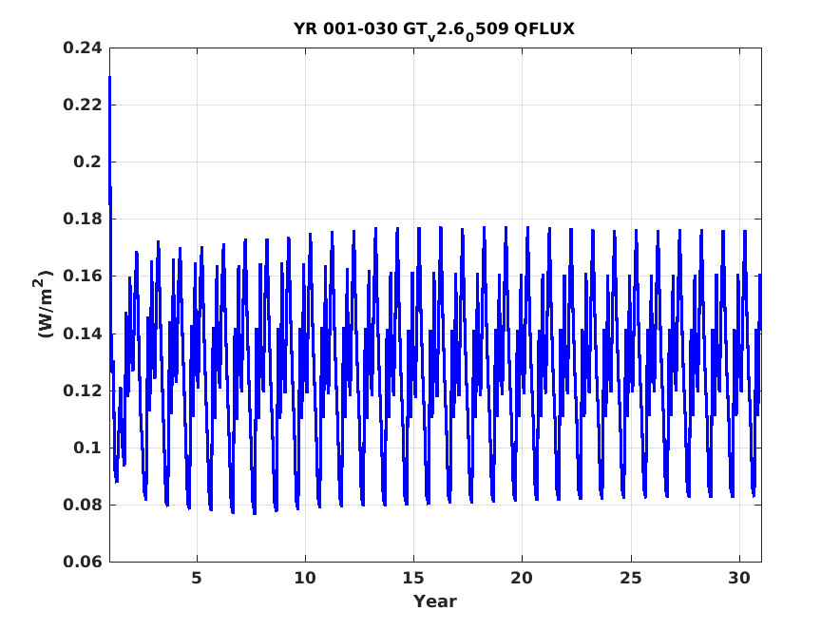Click the y-axis tick value 0.12

tap(83, 391)
